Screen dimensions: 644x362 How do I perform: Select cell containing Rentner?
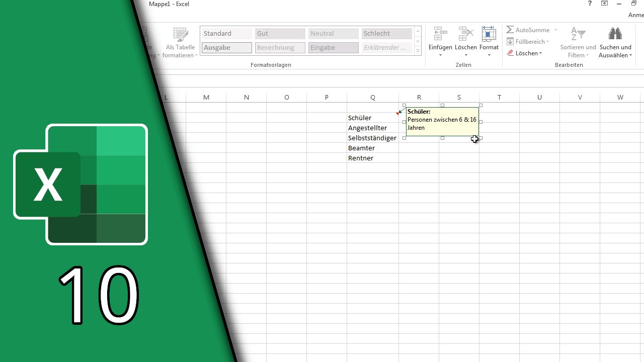pyautogui.click(x=373, y=158)
